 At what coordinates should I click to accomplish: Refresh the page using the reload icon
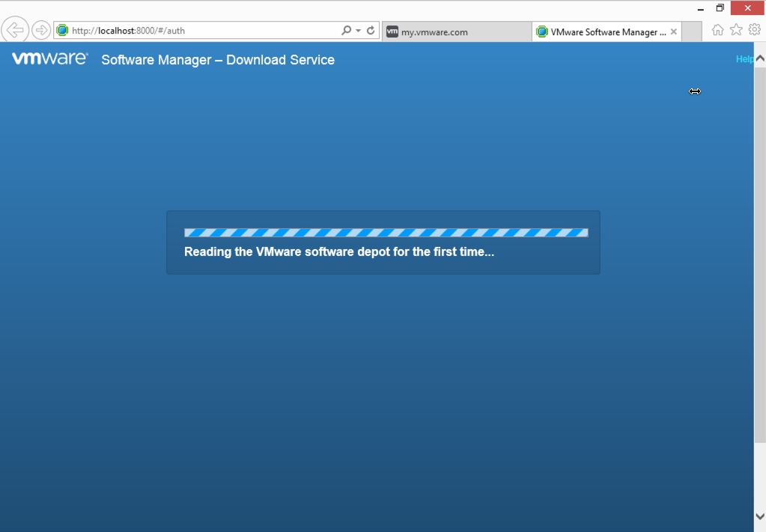point(371,31)
